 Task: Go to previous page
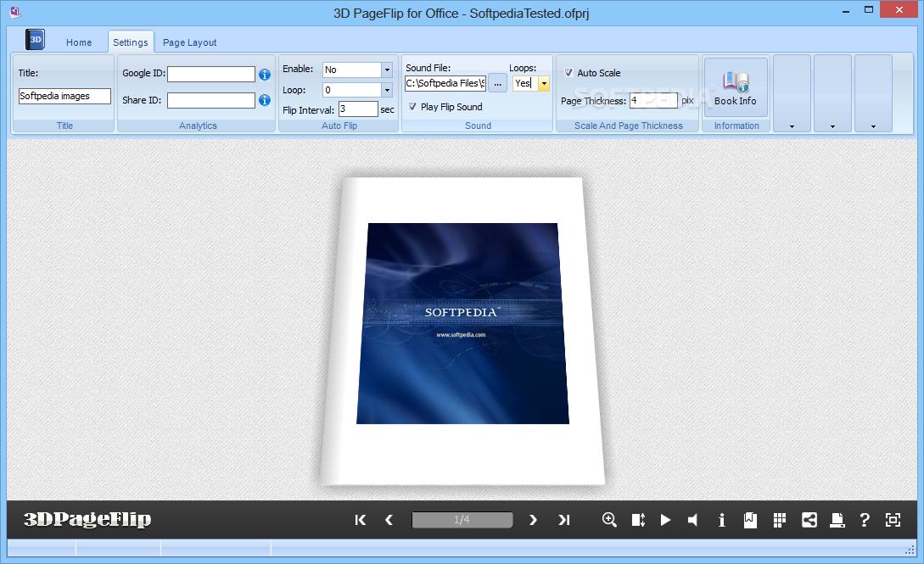click(x=389, y=520)
